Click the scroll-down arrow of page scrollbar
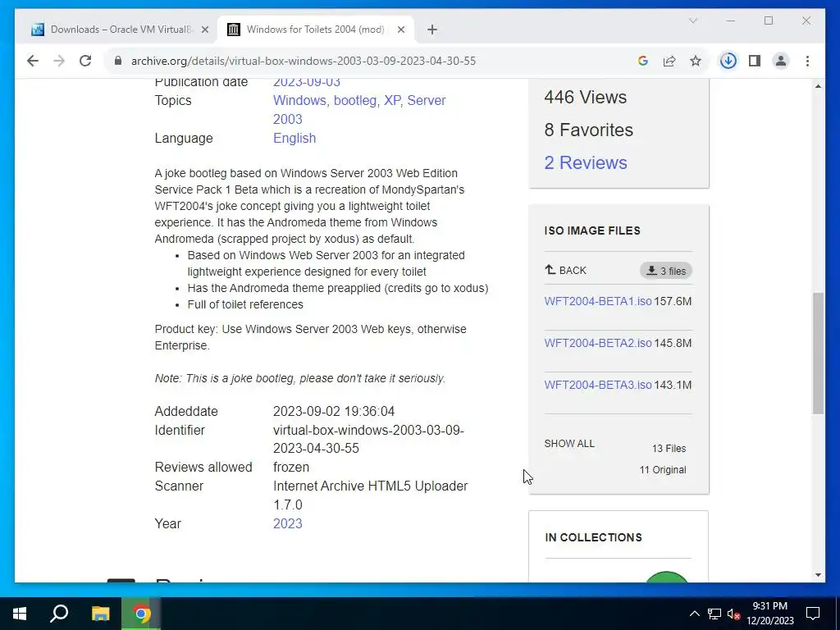840x630 pixels. [x=818, y=575]
